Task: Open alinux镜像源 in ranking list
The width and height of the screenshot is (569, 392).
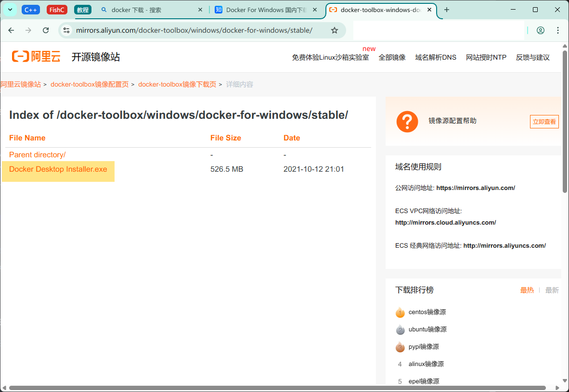Action: [x=426, y=364]
